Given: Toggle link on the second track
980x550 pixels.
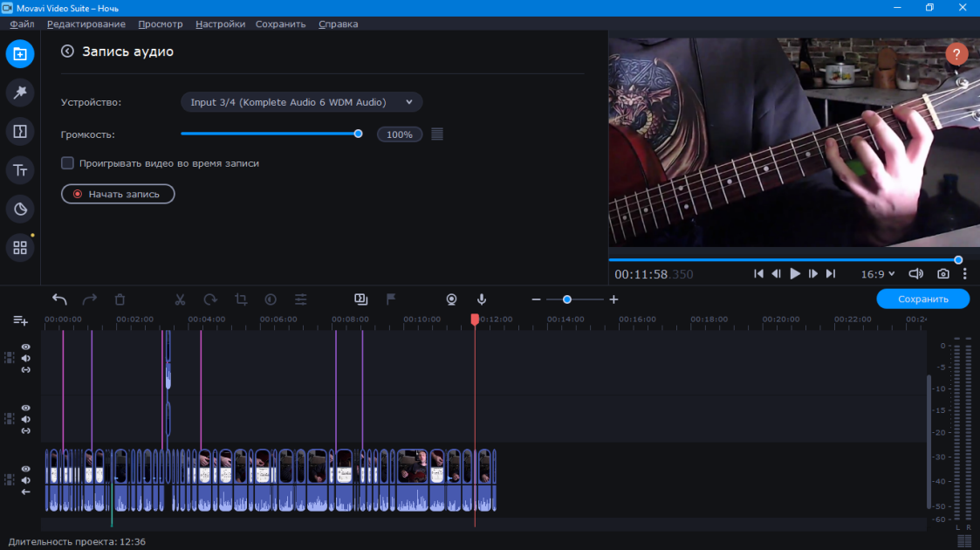Looking at the screenshot, I should [x=25, y=430].
